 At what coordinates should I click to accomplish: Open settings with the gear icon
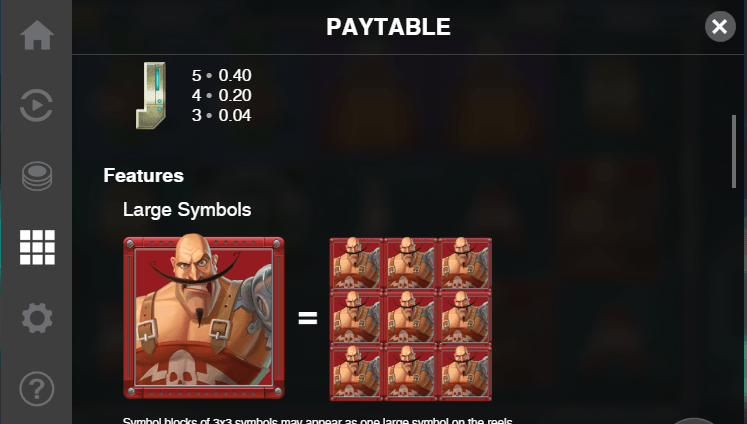tap(37, 318)
